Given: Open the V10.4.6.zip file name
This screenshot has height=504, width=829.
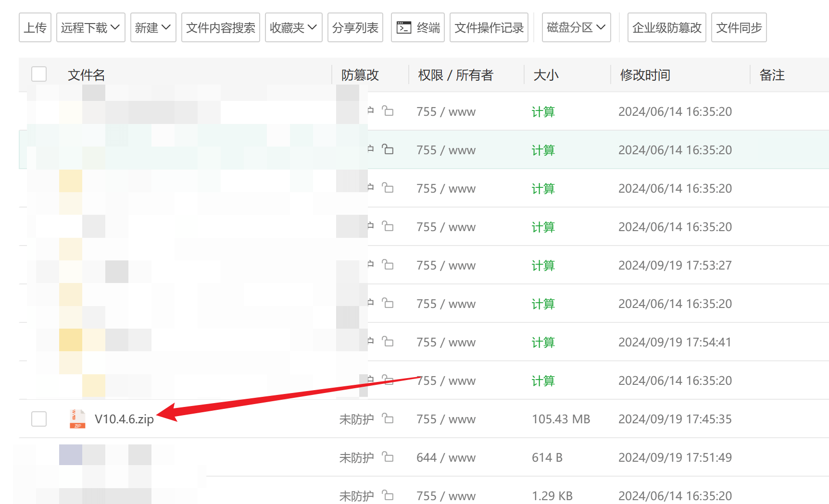Looking at the screenshot, I should pos(124,419).
